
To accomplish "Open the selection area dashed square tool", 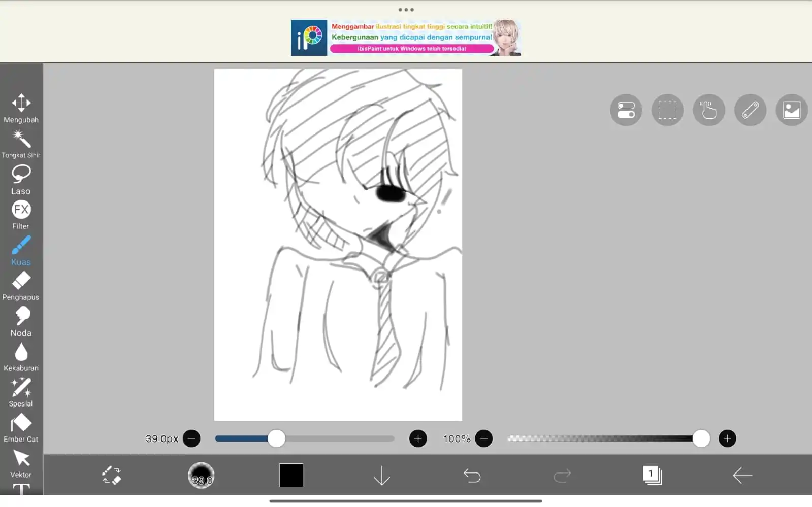I will [667, 110].
